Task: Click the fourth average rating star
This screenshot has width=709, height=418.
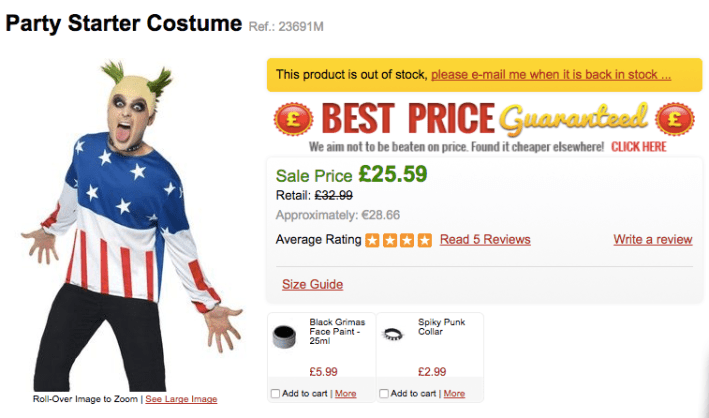Action: [x=424, y=240]
